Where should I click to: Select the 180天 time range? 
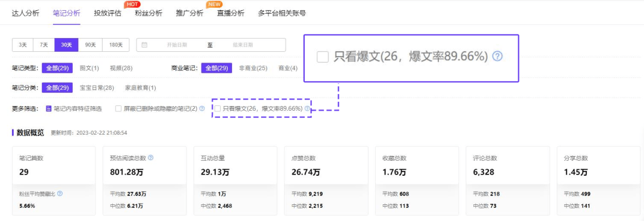point(116,45)
